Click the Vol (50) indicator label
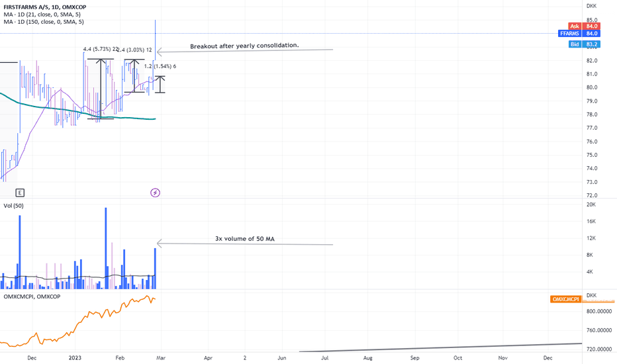Viewport: 617px width, 364px height. point(13,206)
